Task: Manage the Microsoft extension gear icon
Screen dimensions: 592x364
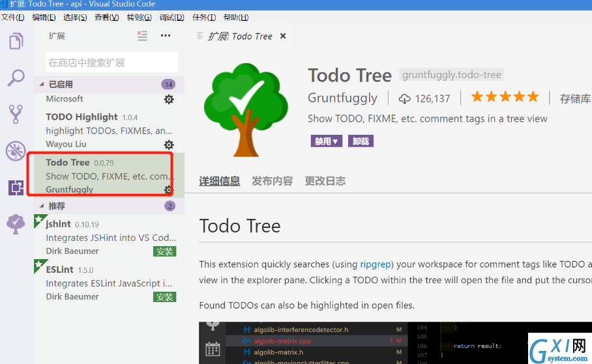Action: click(x=169, y=99)
